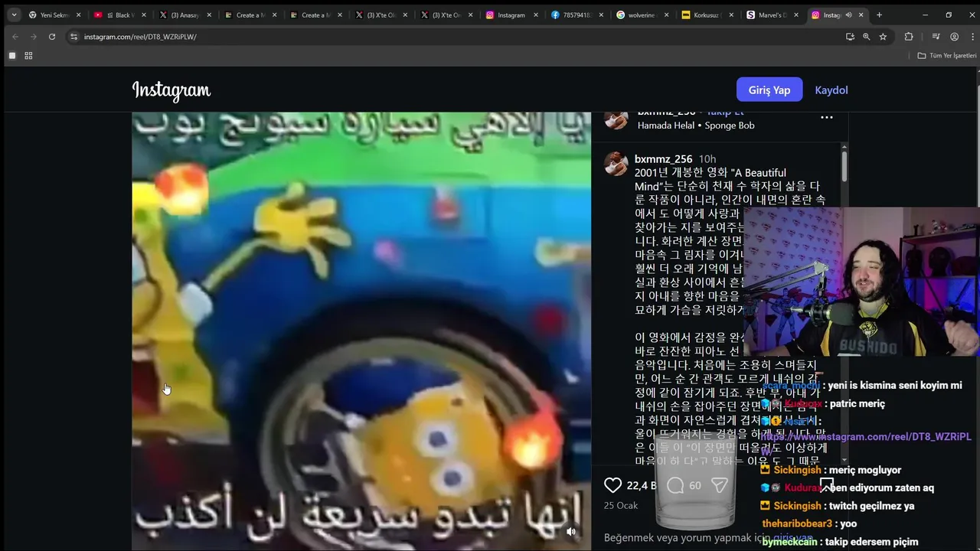Close the Korkusuz tab

[x=731, y=15]
